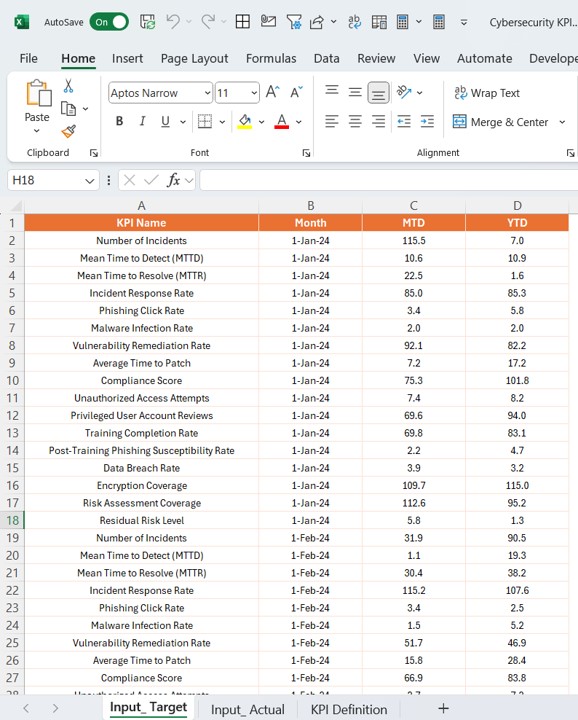578x720 pixels.
Task: Click Decrease Font Size icon
Action: pos(297,92)
